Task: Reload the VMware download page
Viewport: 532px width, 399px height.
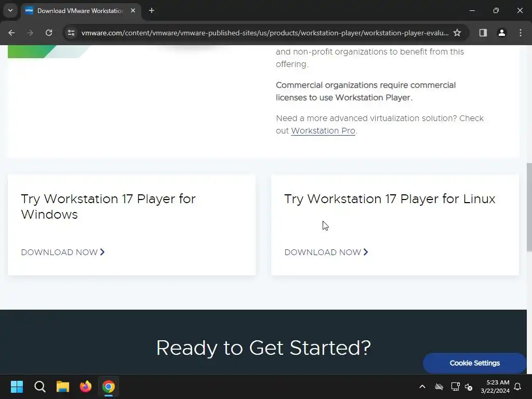Action: click(x=49, y=33)
